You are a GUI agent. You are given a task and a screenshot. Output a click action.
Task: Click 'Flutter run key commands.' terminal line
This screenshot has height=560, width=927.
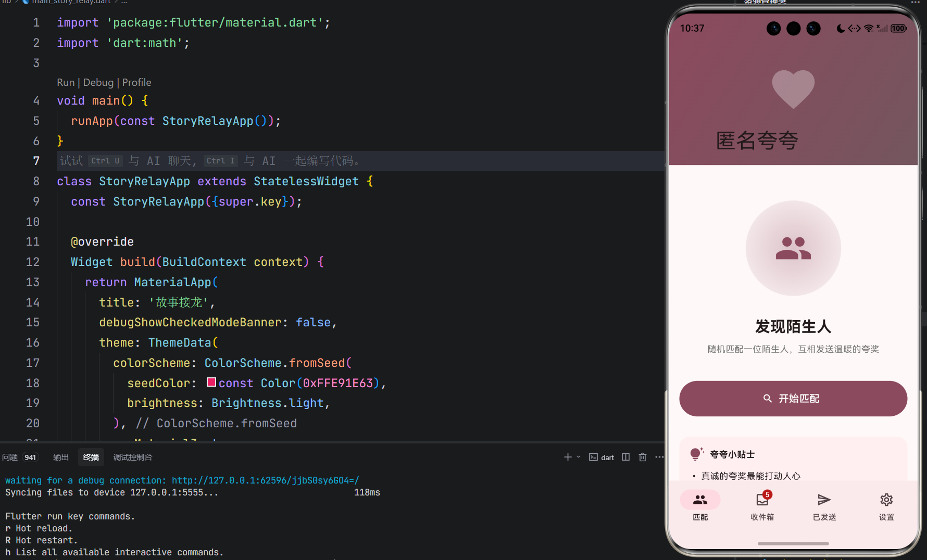tap(70, 516)
